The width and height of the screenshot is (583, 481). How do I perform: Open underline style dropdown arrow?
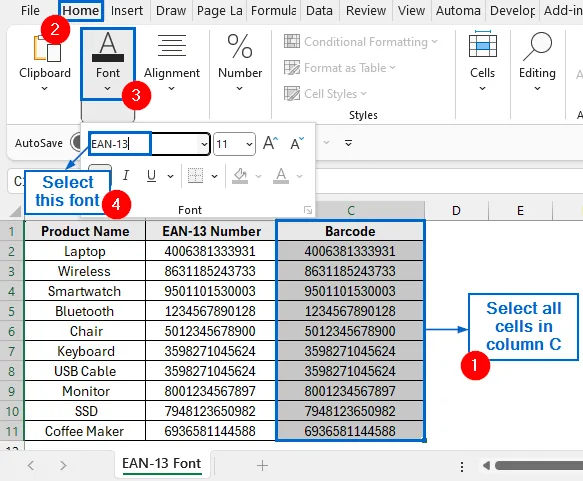pos(170,176)
